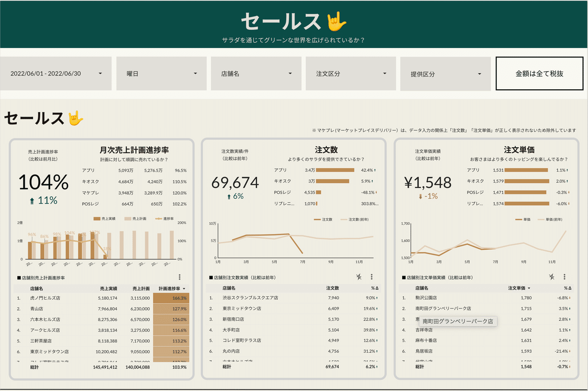This screenshot has height=391, width=588.
Task: Sort by 注文数 column header
Action: click(332, 288)
